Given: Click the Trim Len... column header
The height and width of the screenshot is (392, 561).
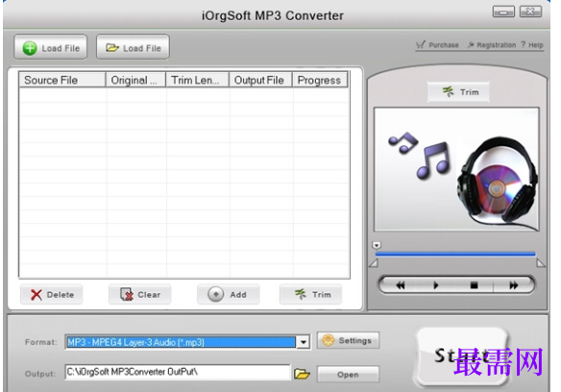Looking at the screenshot, I should [197, 80].
